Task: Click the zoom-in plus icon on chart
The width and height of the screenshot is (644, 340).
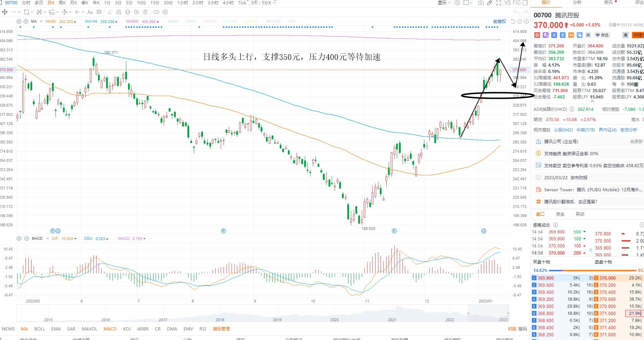Action: [526, 21]
